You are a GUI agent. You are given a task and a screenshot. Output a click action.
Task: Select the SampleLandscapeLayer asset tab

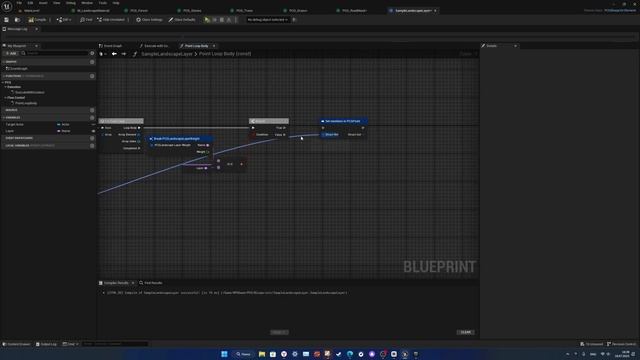point(412,11)
